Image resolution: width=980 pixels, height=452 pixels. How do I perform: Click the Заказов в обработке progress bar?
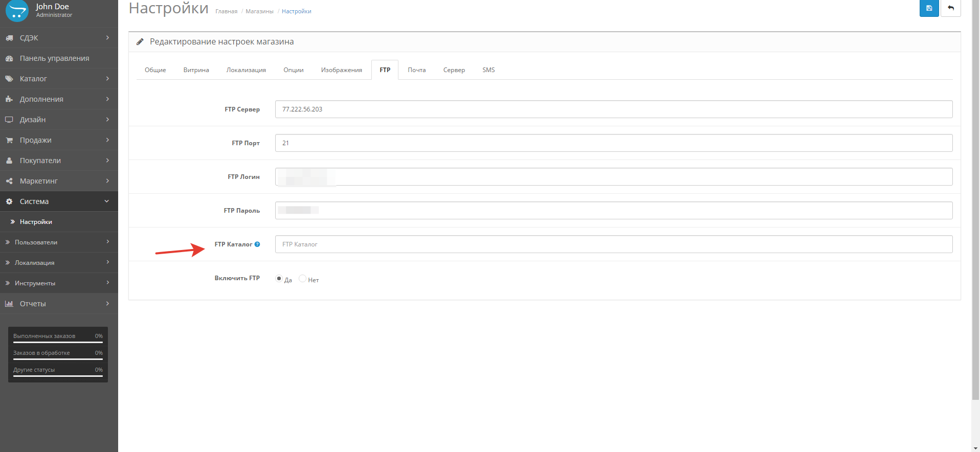point(58,359)
